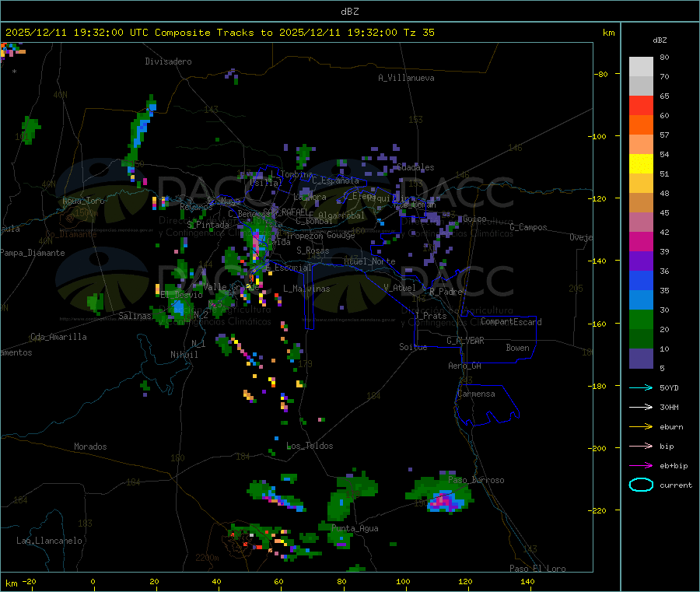Click the 'Composite Tracks to' header text
Screen dimensions: 700x592
coord(213,33)
